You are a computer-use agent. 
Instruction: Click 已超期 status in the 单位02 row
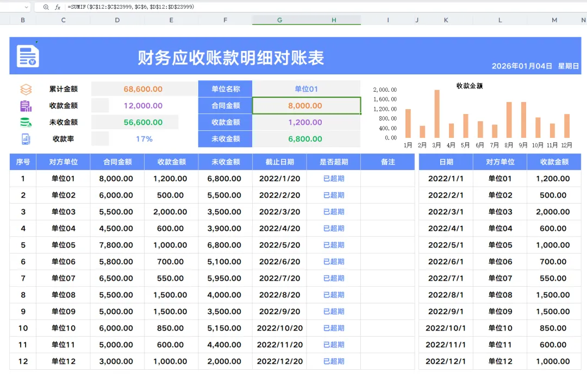[x=334, y=195]
